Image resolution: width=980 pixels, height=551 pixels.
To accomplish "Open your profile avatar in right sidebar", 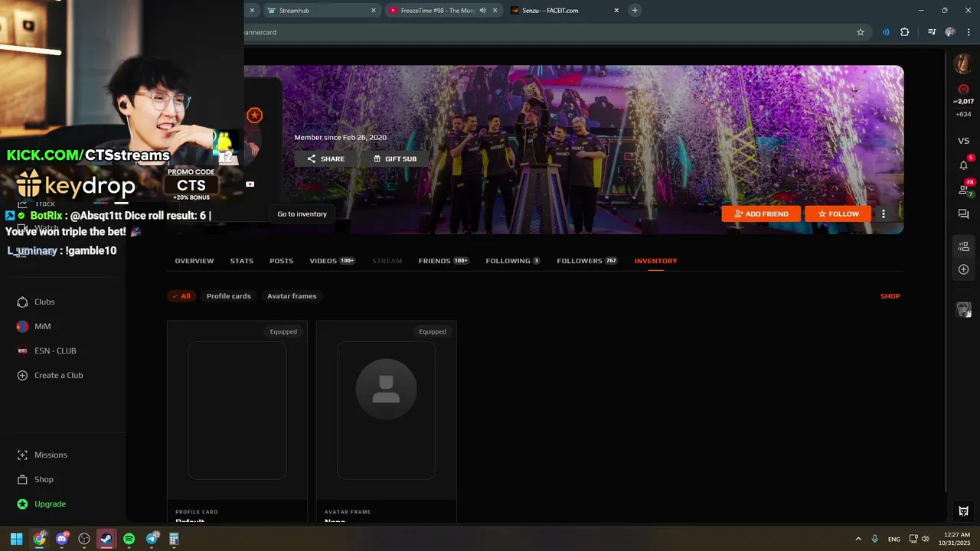I will click(963, 64).
